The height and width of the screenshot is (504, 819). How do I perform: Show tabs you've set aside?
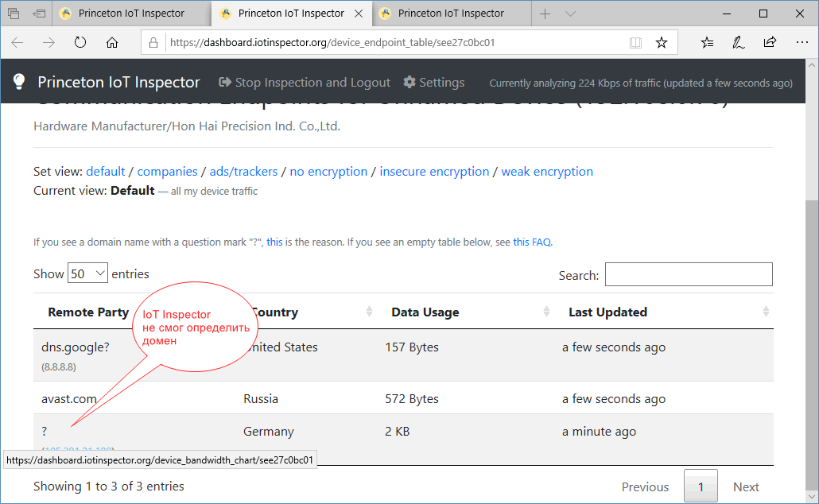coord(14,14)
